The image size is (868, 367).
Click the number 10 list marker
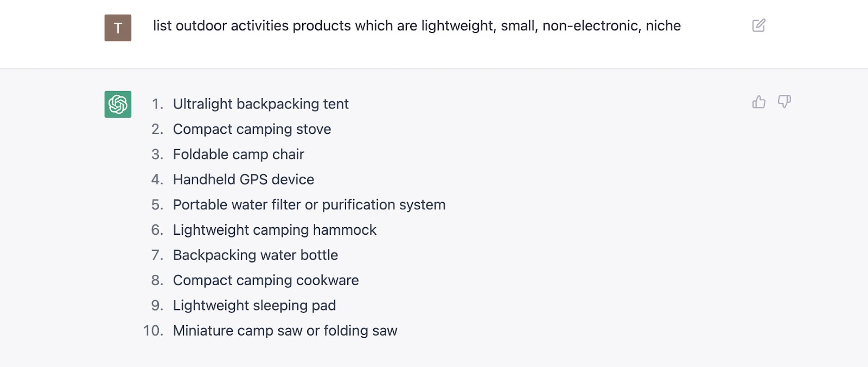click(153, 331)
